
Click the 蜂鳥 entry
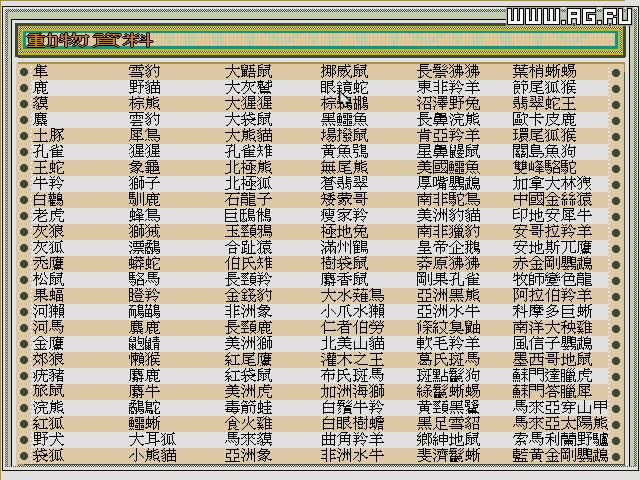(x=144, y=216)
